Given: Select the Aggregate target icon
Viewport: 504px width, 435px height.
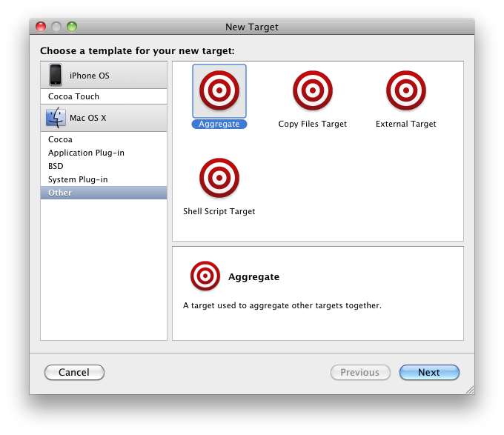Looking at the screenshot, I should 219,90.
